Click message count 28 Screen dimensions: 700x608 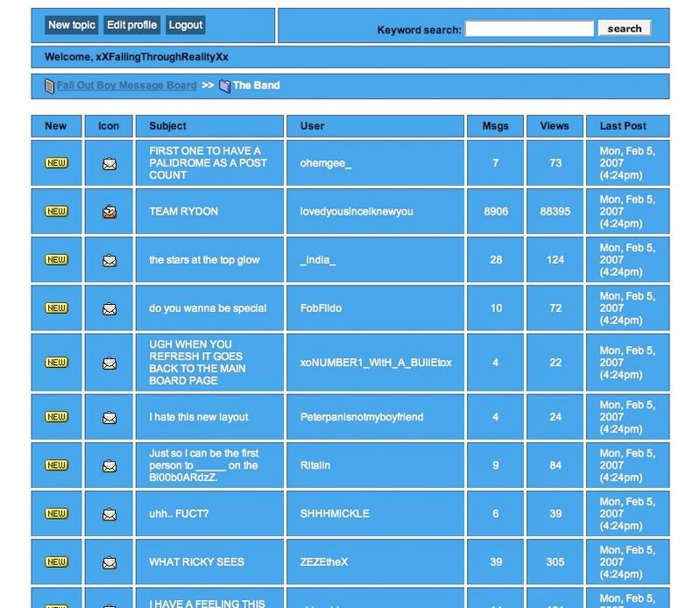coord(496,260)
